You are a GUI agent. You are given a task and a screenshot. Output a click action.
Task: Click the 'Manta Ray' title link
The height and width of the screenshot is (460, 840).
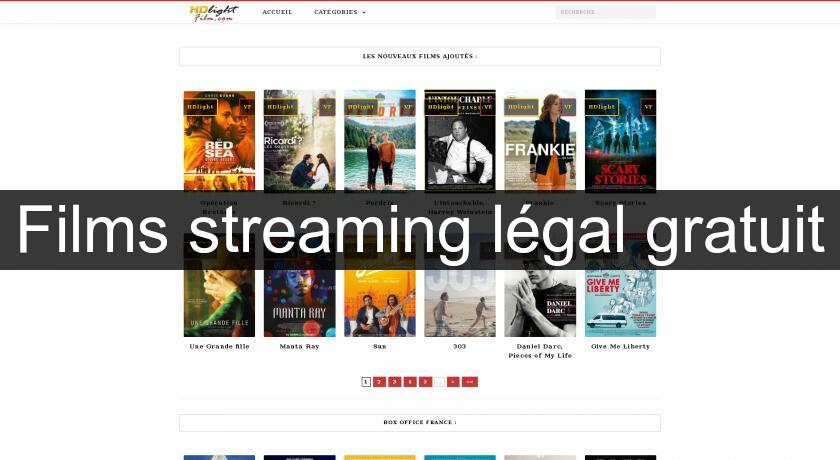click(299, 346)
